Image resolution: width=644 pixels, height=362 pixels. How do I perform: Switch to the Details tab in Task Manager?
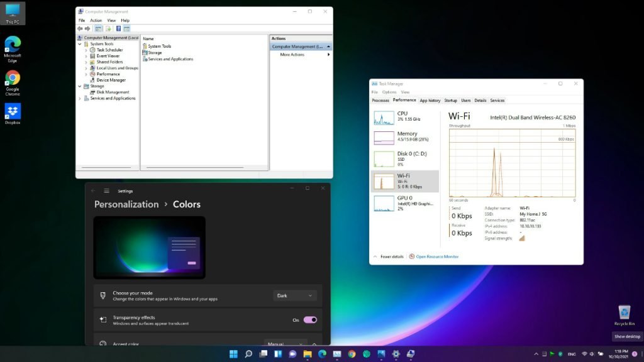(480, 101)
